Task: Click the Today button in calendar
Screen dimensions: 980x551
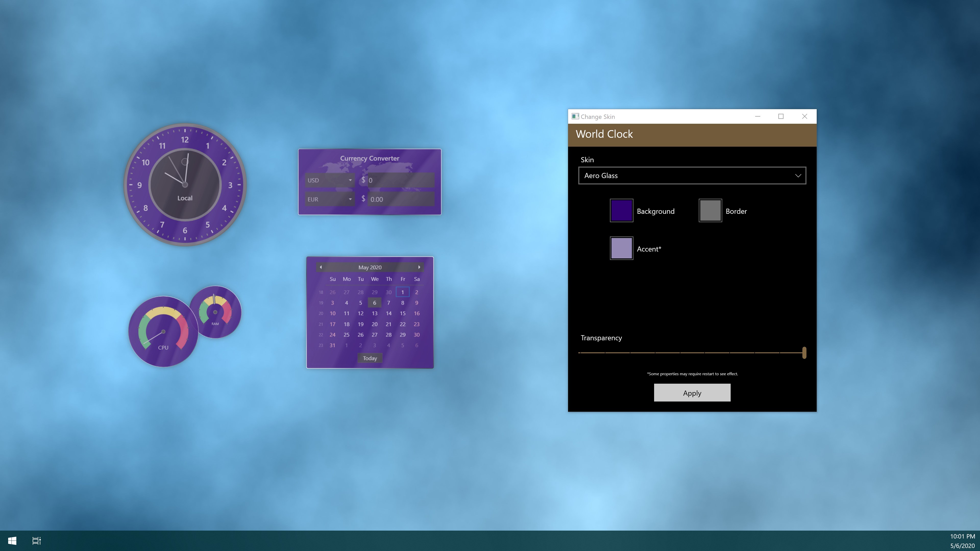Action: 370,358
